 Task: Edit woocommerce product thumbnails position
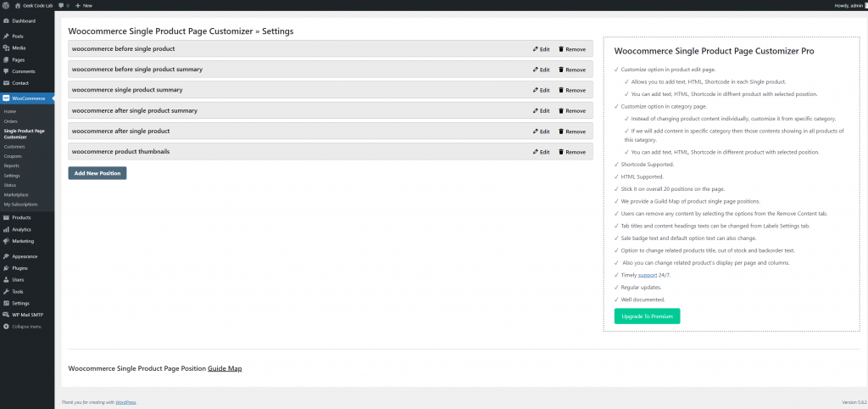coord(541,152)
